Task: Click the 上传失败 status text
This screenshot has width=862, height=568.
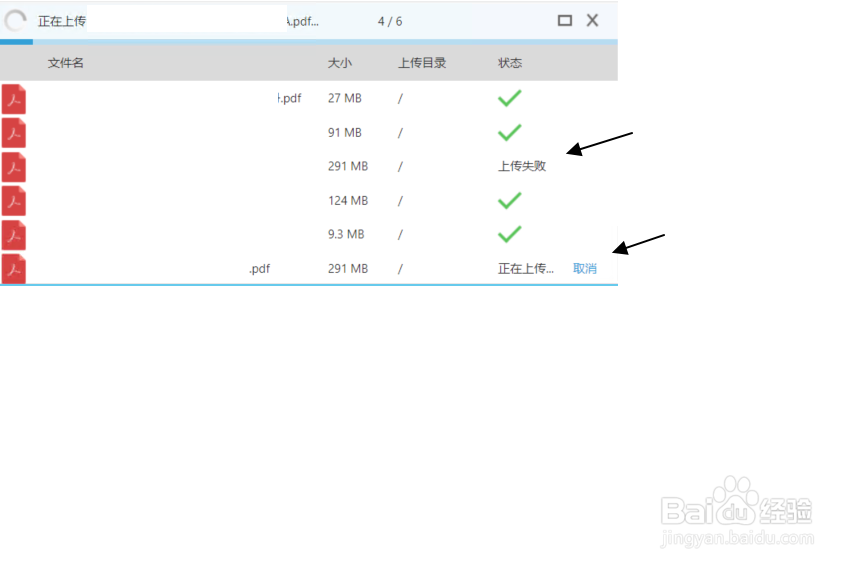Action: [522, 166]
